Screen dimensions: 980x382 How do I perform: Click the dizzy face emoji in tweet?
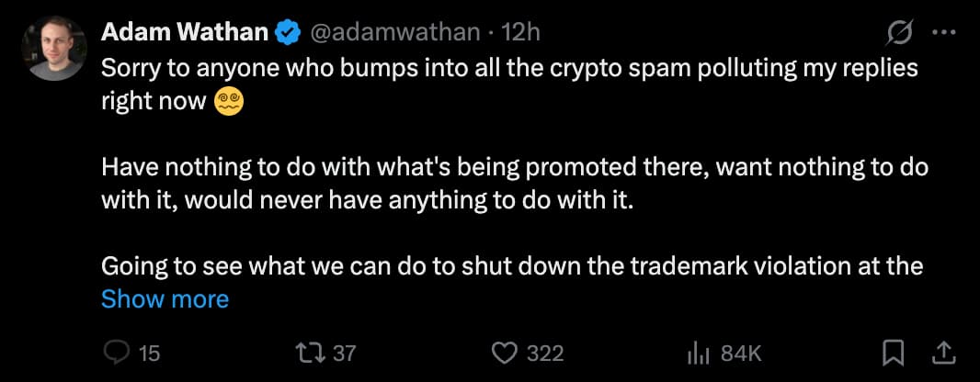click(x=228, y=102)
